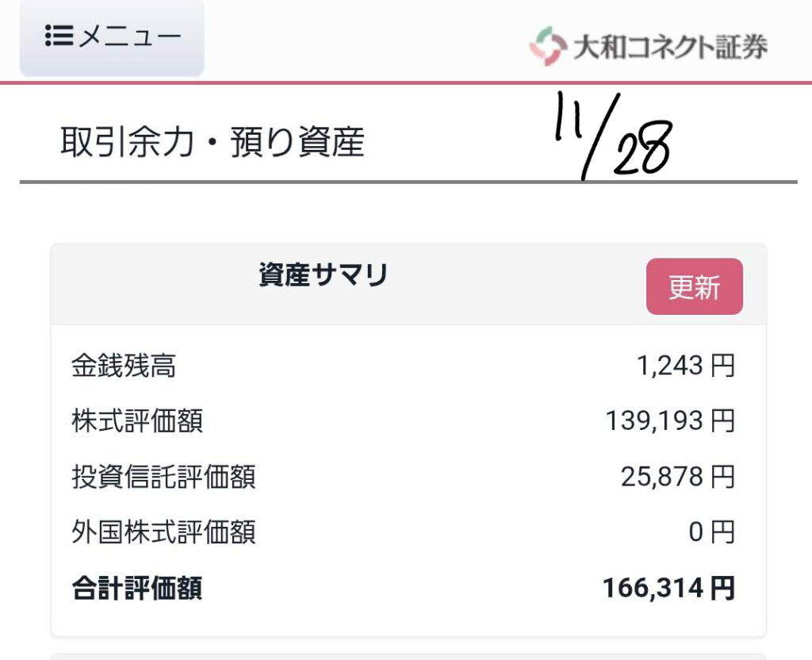Open the メニュー hamburger menu
The height and width of the screenshot is (660, 812).
click(x=112, y=36)
